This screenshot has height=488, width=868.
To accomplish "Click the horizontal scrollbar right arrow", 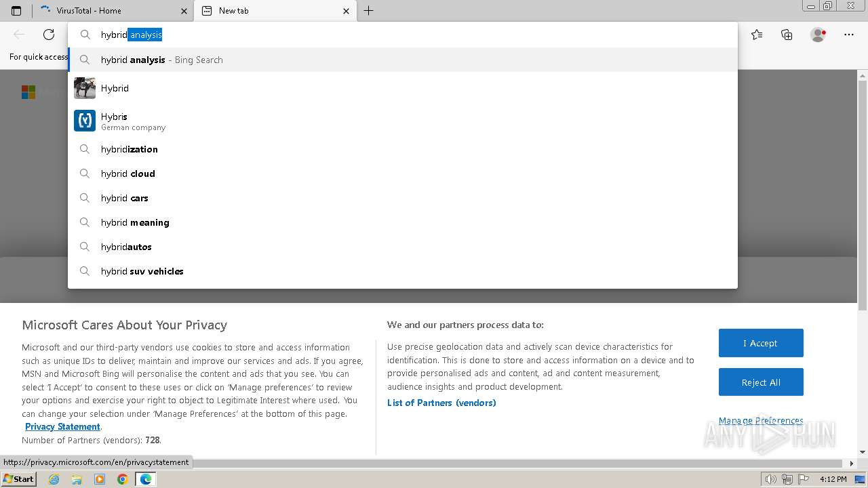I will 852,464.
